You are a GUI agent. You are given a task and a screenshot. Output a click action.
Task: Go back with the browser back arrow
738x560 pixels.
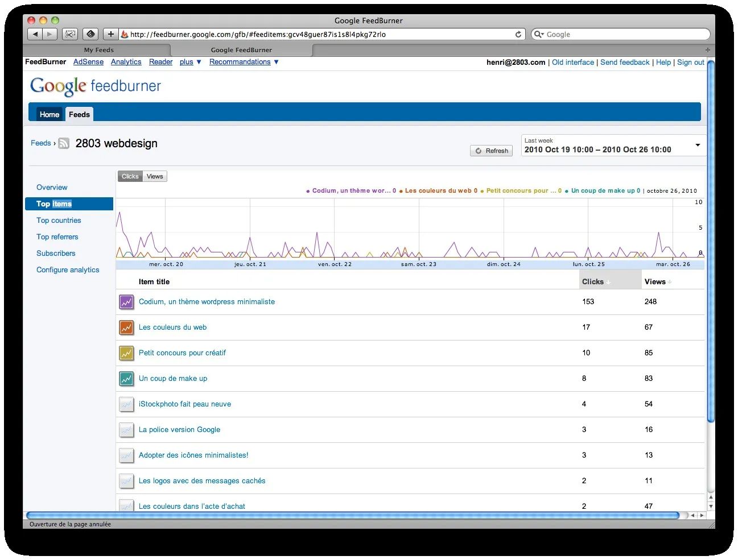coord(35,34)
